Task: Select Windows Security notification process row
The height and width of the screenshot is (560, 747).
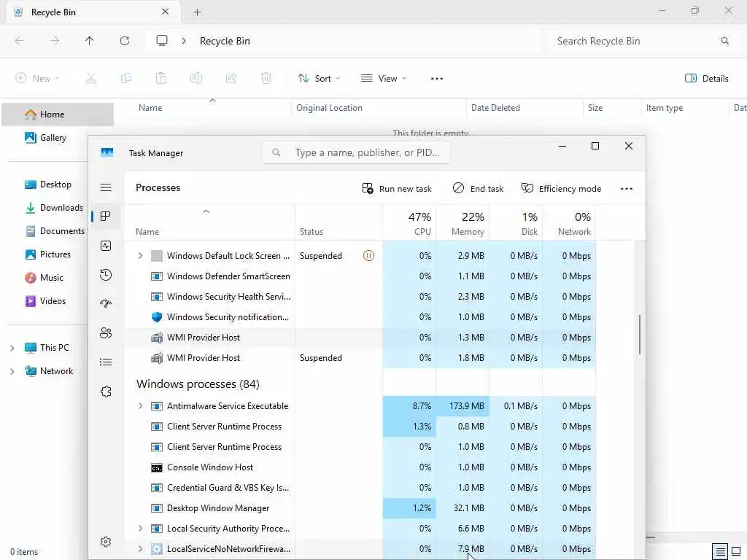Action: pyautogui.click(x=360, y=317)
